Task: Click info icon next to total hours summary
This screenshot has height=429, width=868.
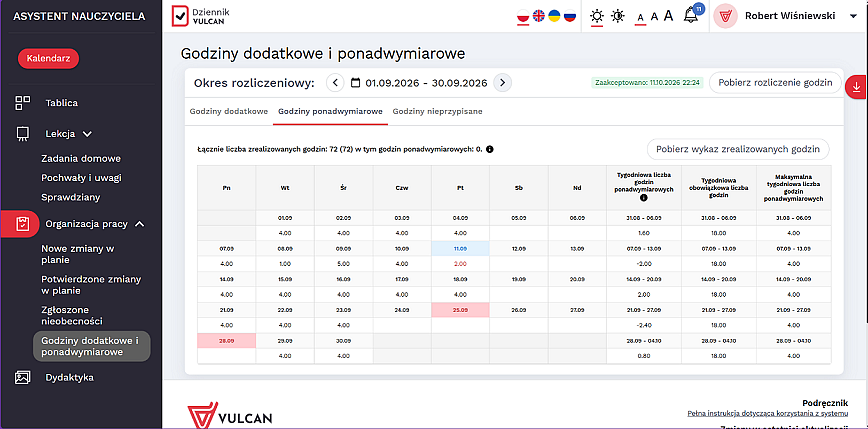Action: [x=490, y=149]
